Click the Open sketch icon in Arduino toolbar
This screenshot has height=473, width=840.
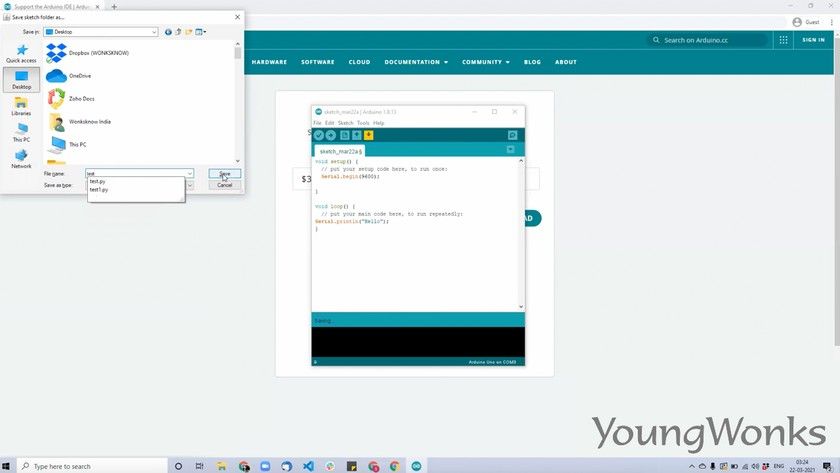point(356,135)
